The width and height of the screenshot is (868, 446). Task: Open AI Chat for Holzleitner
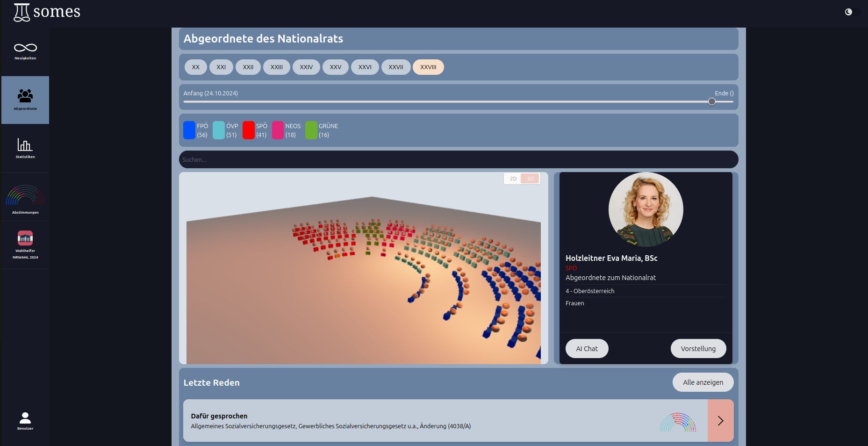tap(587, 349)
